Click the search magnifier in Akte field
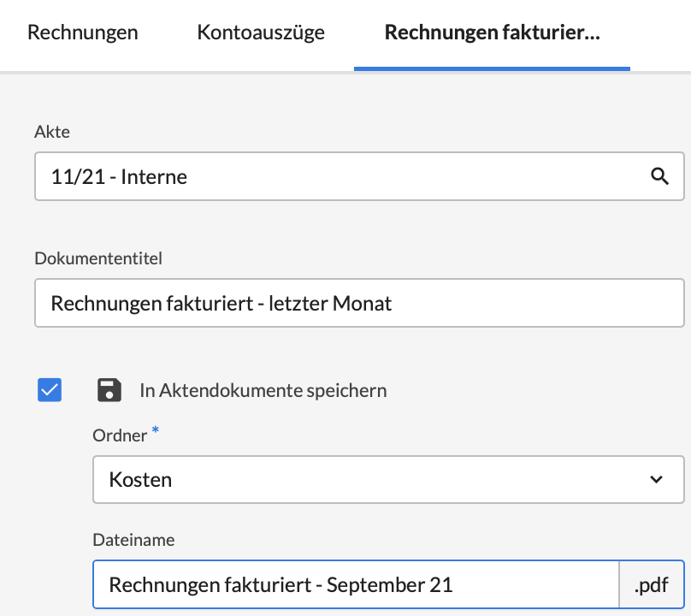 (x=659, y=176)
